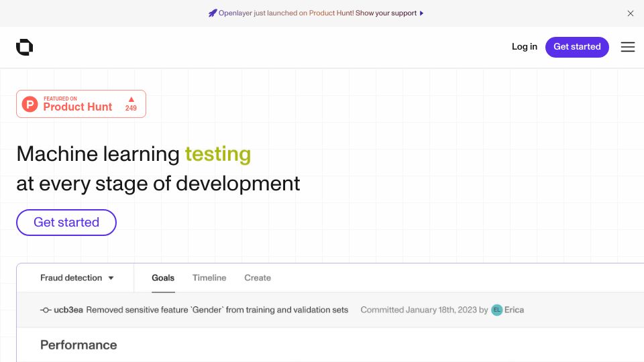Select the Goals tab
This screenshot has width=644, height=362.
pyautogui.click(x=163, y=278)
